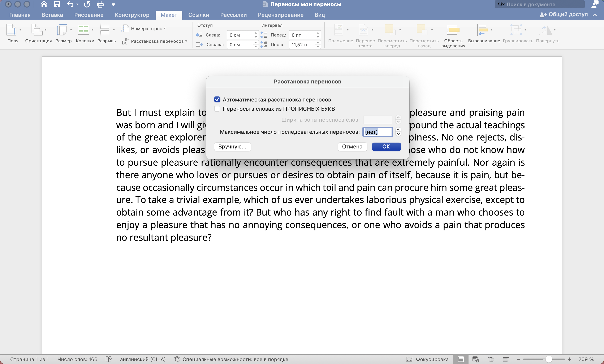Increase max consecutive hyphens with stepper
This screenshot has width=604, height=364.
[x=398, y=129]
